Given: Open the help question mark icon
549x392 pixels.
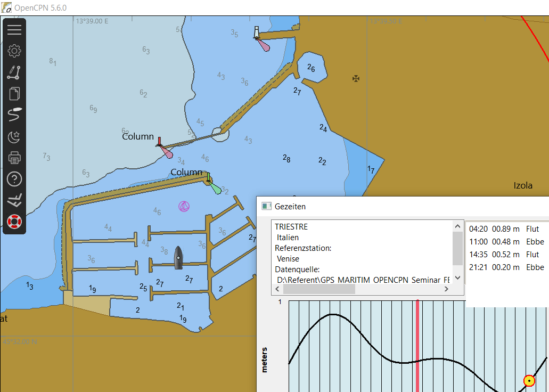Looking at the screenshot, I should click(14, 179).
